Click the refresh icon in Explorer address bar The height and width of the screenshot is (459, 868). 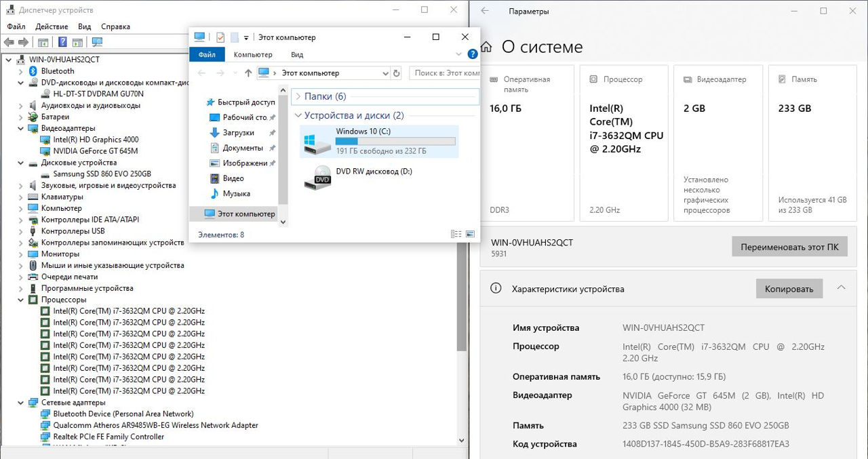tap(397, 73)
